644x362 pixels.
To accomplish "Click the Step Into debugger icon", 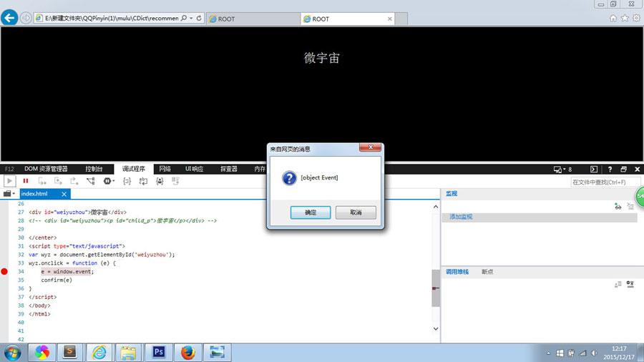I will [42, 182].
